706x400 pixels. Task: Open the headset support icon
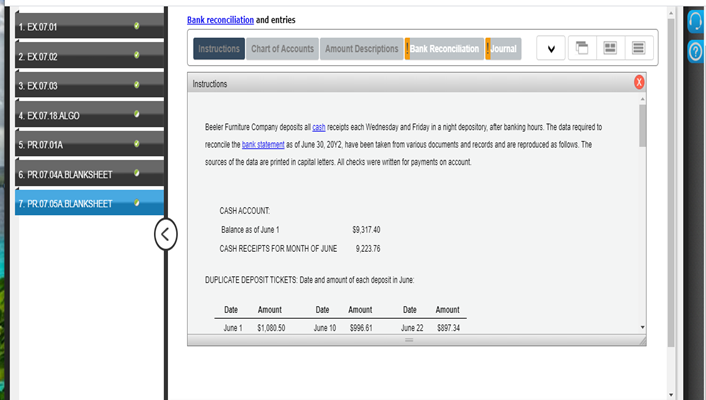696,21
